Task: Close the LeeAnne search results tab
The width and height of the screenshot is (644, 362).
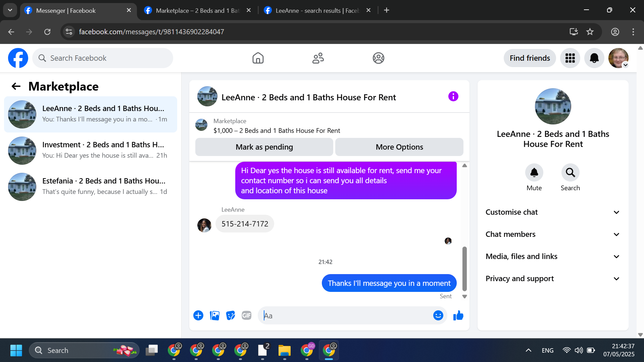Action: 368,10
